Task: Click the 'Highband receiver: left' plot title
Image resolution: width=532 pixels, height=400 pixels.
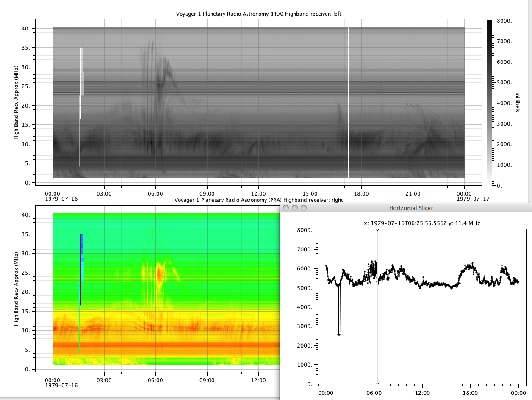Action: point(259,14)
